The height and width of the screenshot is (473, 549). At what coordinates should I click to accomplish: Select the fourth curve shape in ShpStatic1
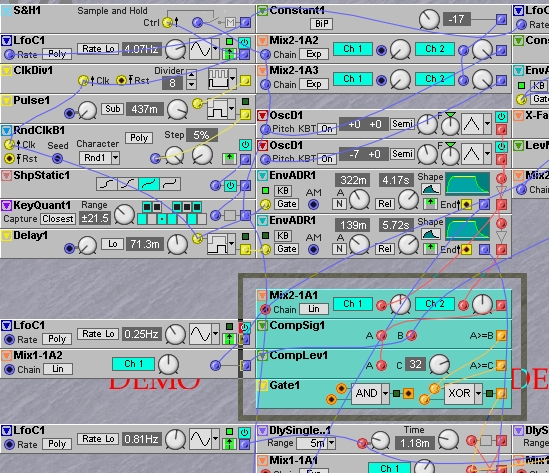(170, 184)
